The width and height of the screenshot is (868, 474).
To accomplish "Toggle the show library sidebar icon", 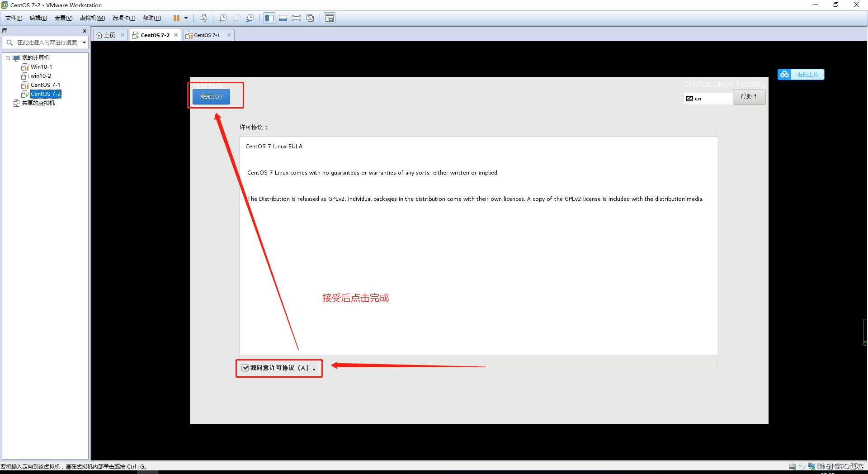I will click(269, 18).
